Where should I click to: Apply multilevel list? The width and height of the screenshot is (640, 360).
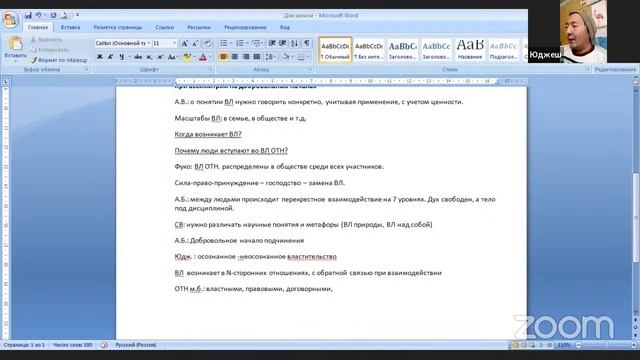tap(256, 43)
